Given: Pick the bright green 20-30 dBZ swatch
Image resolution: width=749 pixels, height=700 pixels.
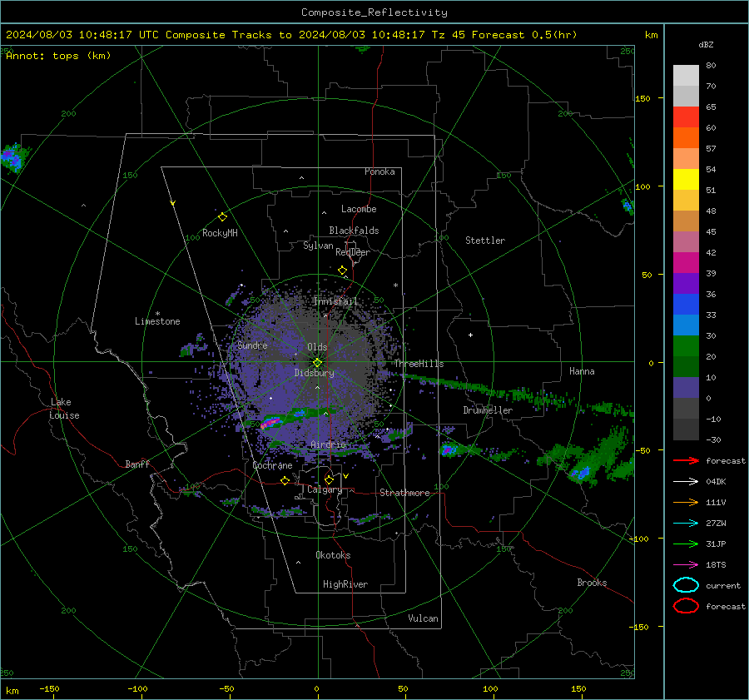Looking at the screenshot, I should (686, 346).
